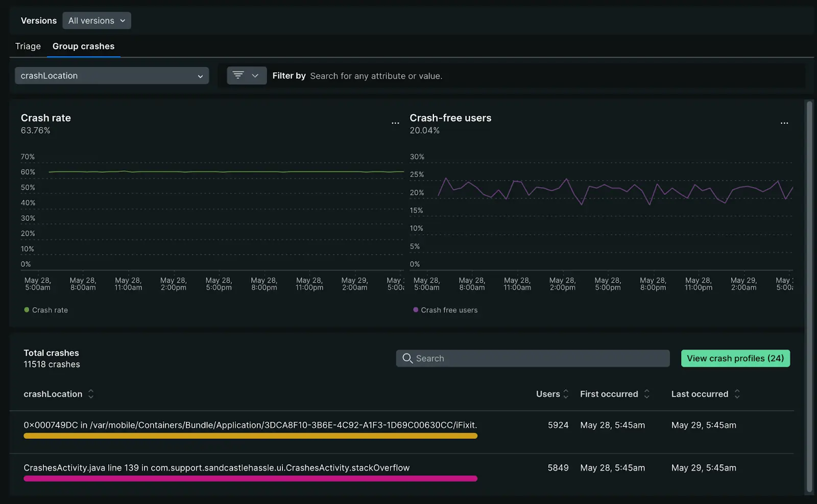
Task: Open the Crash rate chart ellipsis menu
Action: [395, 123]
